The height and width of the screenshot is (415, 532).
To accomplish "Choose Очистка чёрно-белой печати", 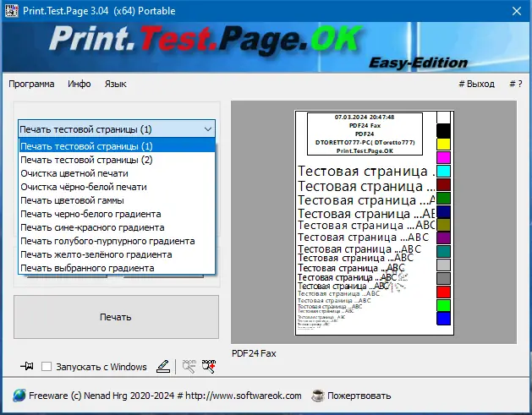I will (x=117, y=187).
